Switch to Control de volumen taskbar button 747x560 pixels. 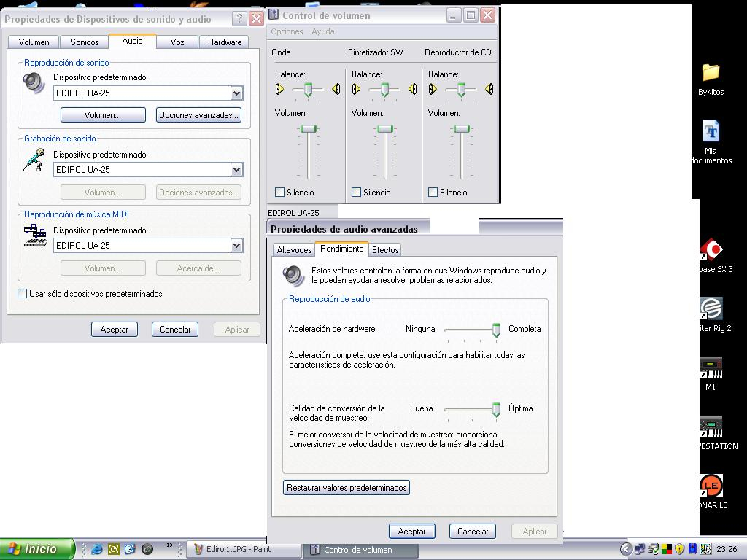361,550
